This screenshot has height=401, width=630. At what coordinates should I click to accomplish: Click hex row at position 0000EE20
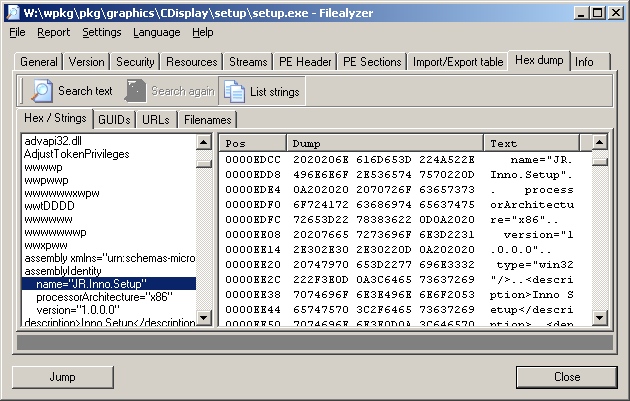(405, 264)
